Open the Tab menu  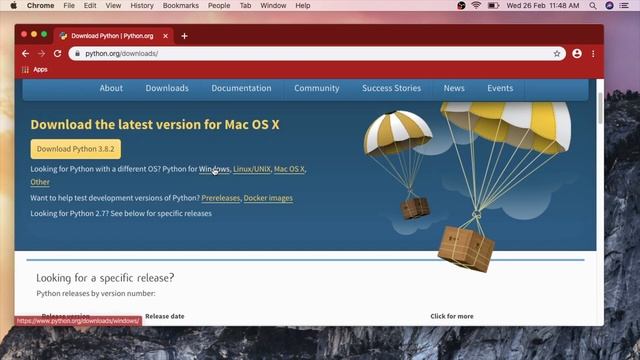[x=245, y=5]
